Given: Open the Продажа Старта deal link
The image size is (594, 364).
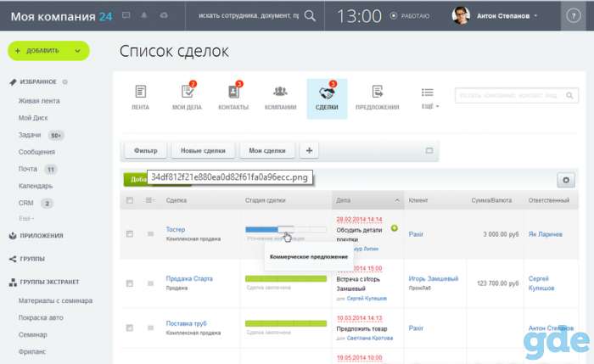Looking at the screenshot, I should [189, 278].
